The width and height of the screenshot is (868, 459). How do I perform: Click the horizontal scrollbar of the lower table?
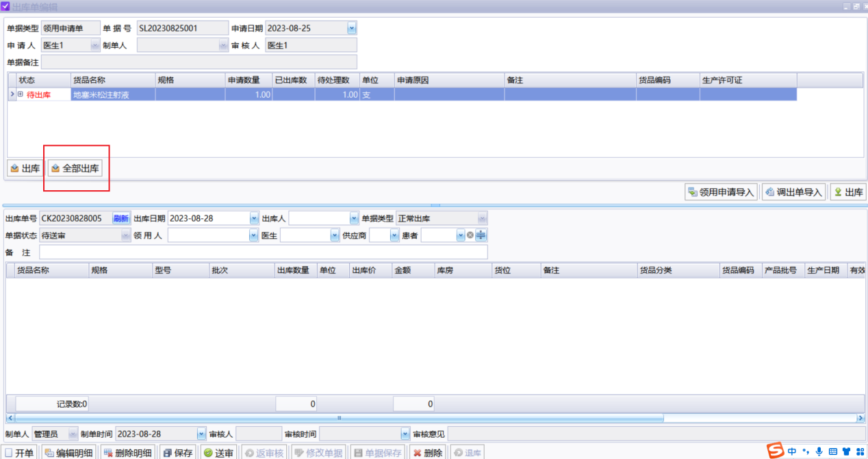339,417
